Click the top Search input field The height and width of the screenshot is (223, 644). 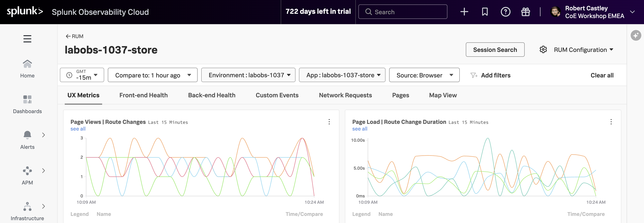coord(402,12)
